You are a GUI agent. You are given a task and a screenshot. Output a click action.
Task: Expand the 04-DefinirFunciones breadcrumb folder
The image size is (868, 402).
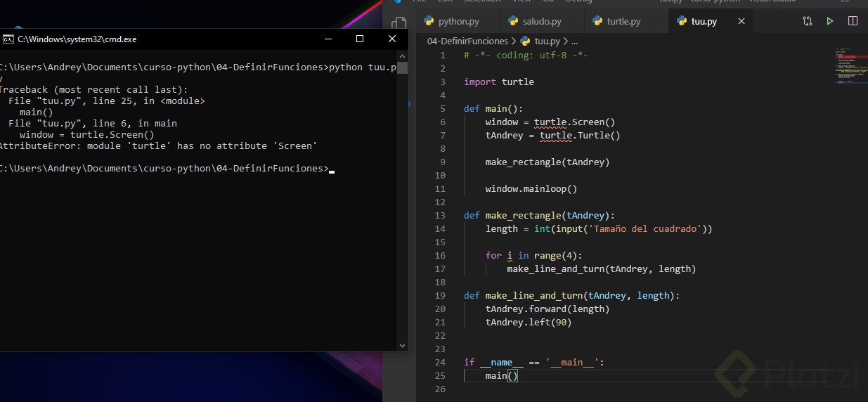point(467,41)
